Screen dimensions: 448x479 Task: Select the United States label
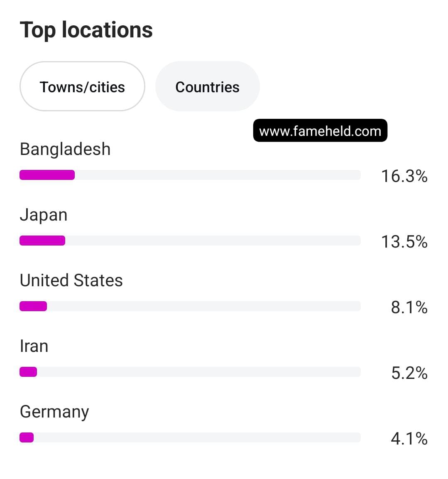pos(71,280)
